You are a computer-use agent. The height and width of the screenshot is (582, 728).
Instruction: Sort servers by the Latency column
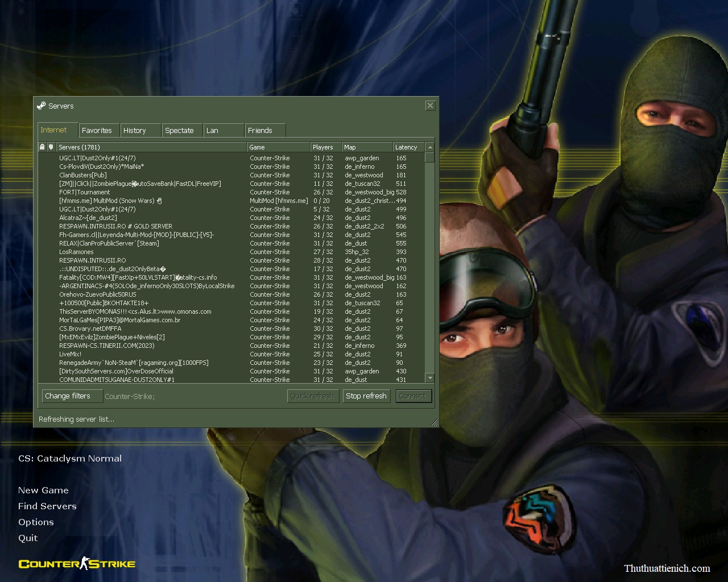[407, 147]
